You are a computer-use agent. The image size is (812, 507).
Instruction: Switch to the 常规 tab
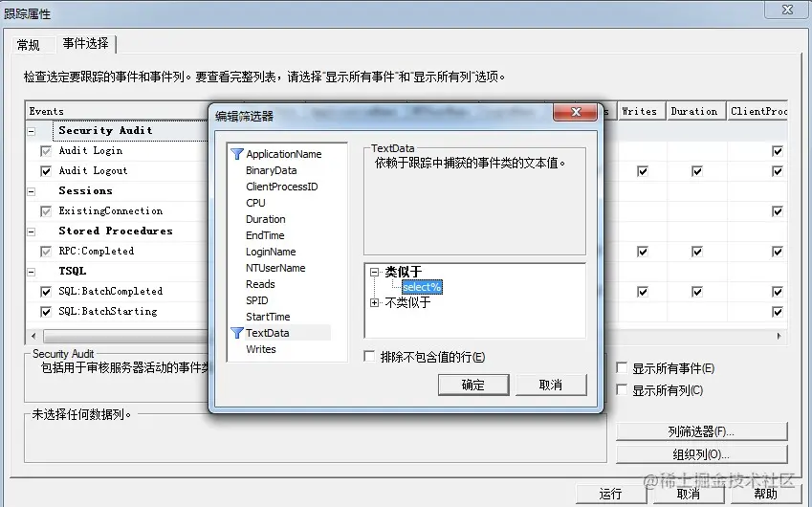(29, 45)
